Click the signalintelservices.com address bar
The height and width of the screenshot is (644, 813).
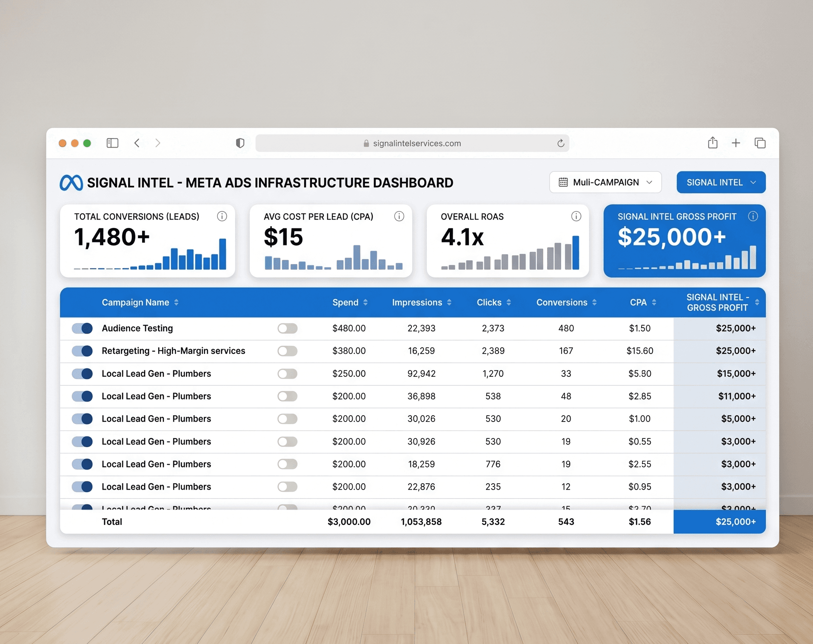point(412,143)
